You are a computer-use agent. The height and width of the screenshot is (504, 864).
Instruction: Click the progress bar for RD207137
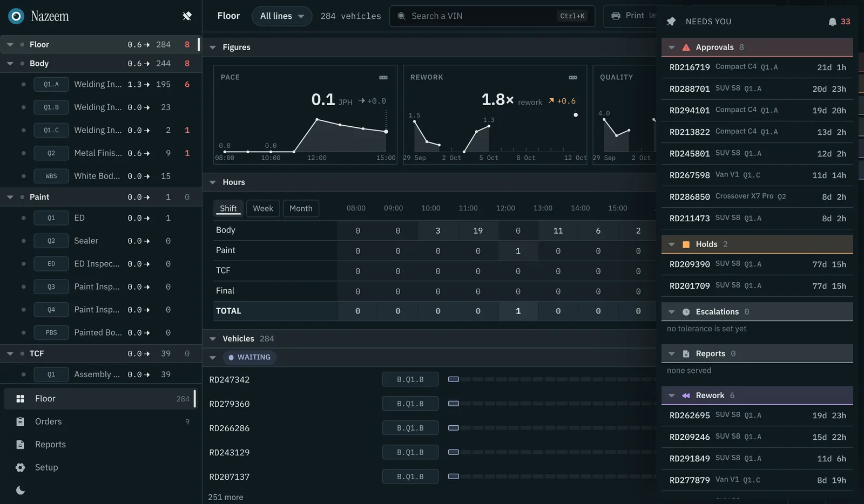552,476
